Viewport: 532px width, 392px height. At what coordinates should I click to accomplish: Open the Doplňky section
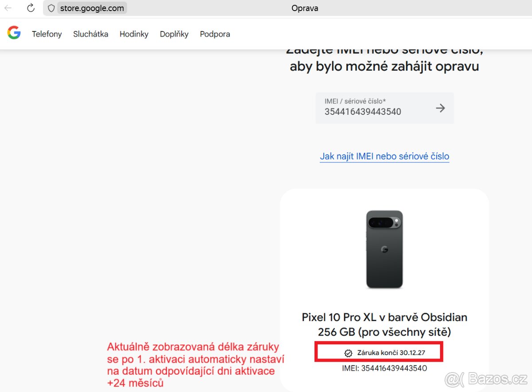coord(174,34)
